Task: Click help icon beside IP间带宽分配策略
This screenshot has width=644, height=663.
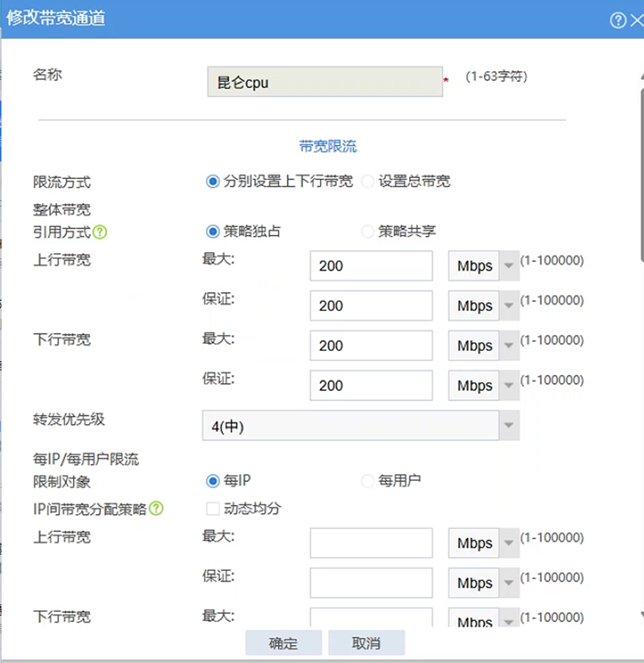Action: coord(156,508)
